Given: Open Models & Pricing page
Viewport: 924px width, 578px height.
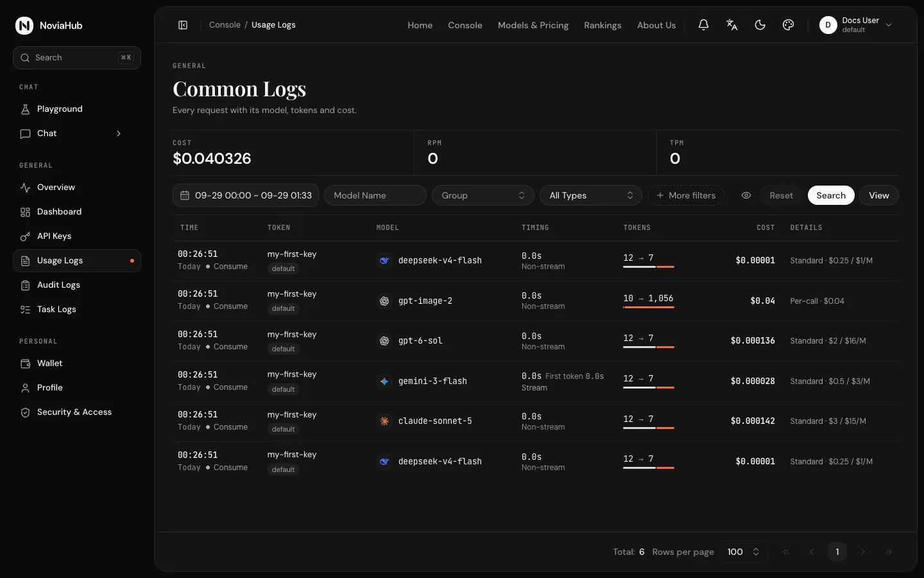Looking at the screenshot, I should pyautogui.click(x=533, y=25).
